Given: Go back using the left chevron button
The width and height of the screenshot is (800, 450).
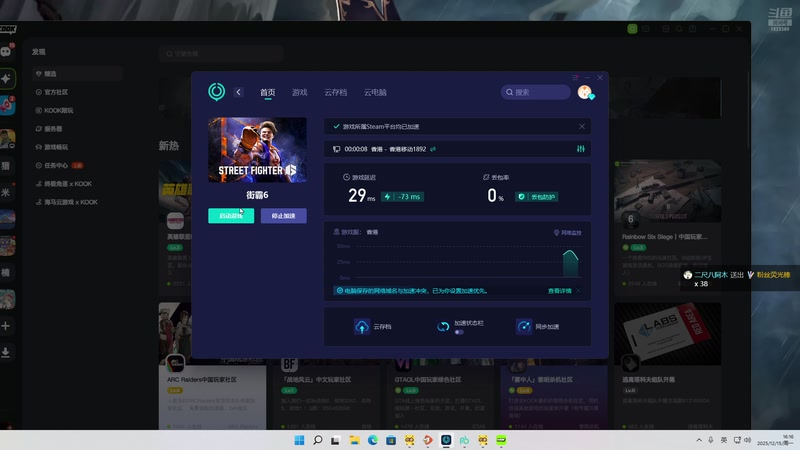Looking at the screenshot, I should click(x=238, y=92).
